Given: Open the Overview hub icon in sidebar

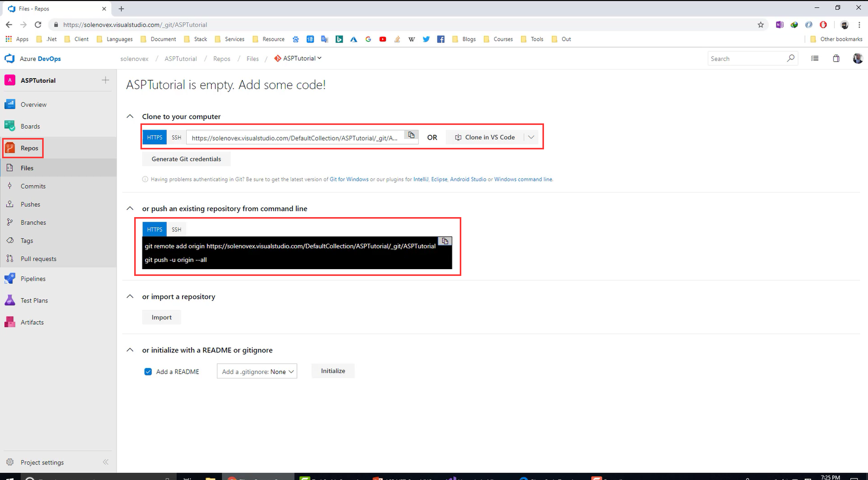Looking at the screenshot, I should point(10,105).
